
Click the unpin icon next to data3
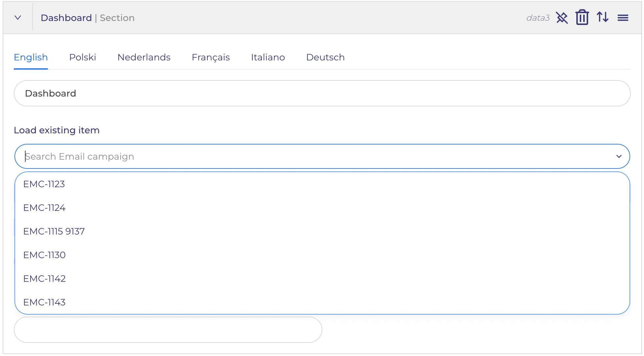[x=562, y=18]
